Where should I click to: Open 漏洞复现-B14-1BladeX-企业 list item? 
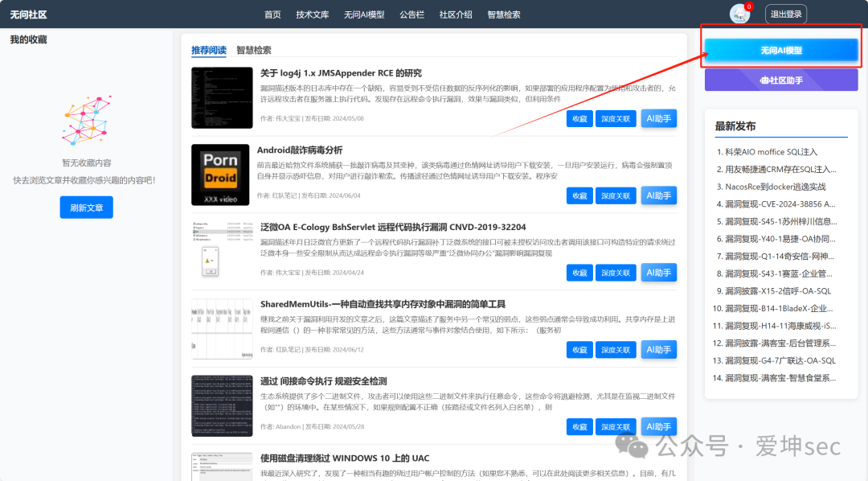click(x=779, y=308)
